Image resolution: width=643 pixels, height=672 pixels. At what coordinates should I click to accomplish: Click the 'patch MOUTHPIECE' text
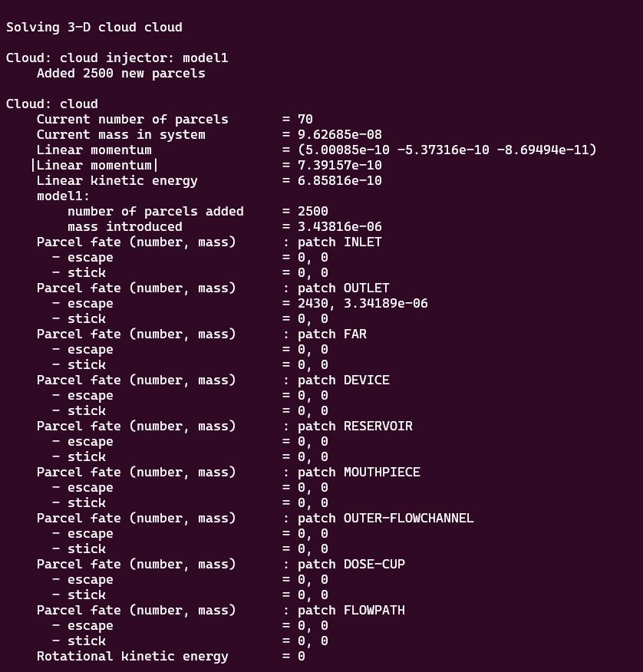coord(358,473)
